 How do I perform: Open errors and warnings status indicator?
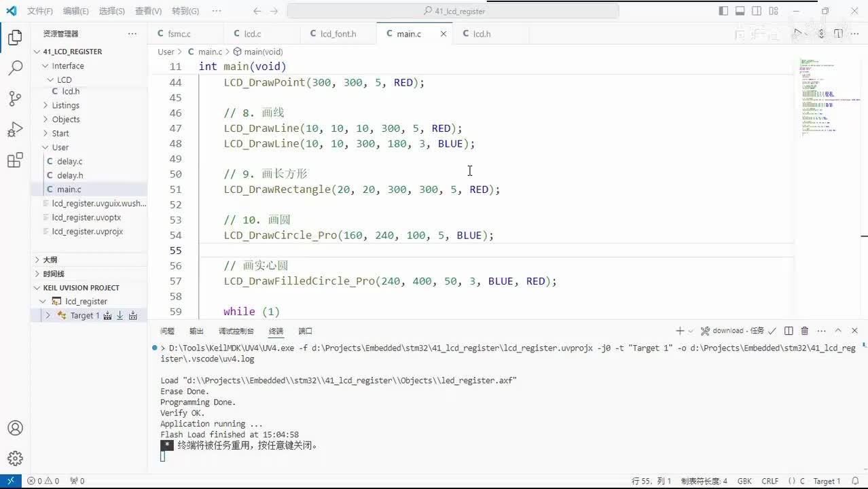43,481
